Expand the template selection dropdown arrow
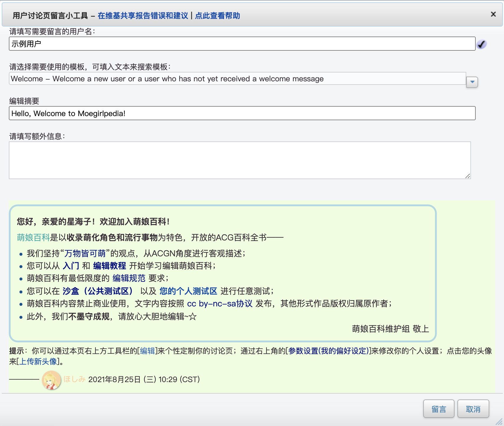Viewport: 504px width, 426px height. coord(472,82)
